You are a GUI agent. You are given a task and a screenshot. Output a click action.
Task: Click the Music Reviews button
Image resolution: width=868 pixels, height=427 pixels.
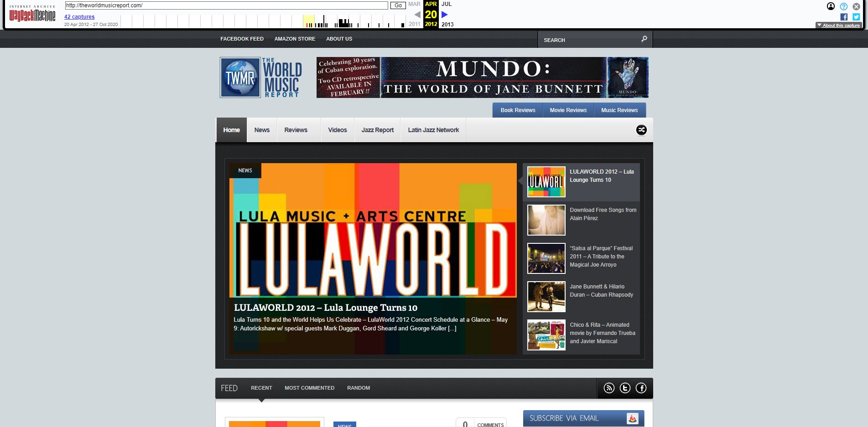point(619,110)
